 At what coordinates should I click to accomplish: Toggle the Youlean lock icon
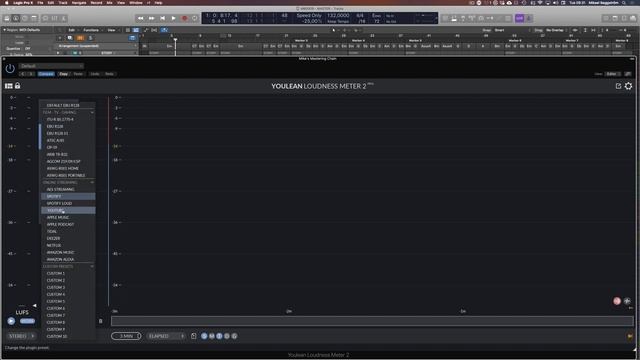click(18, 86)
